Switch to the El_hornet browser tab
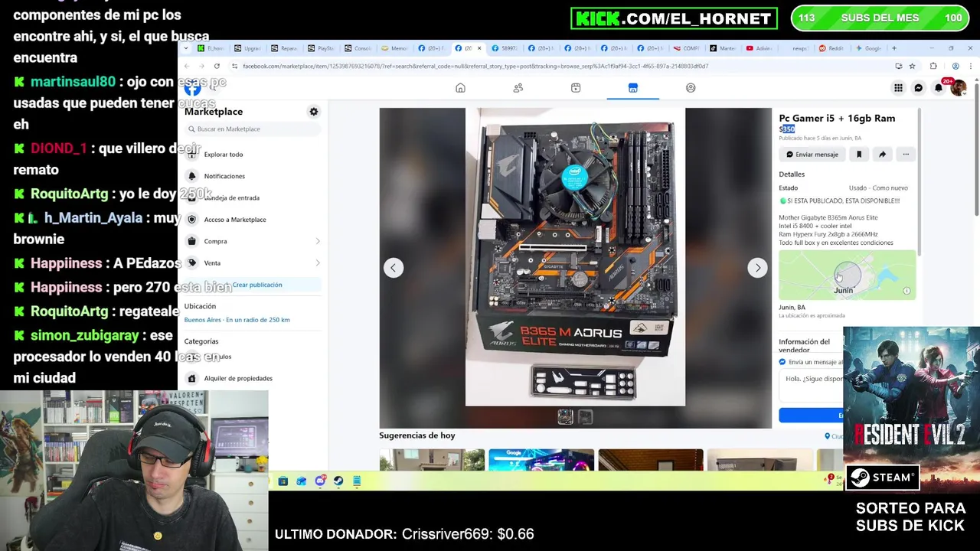Screen dimensions: 980x551 [212, 48]
